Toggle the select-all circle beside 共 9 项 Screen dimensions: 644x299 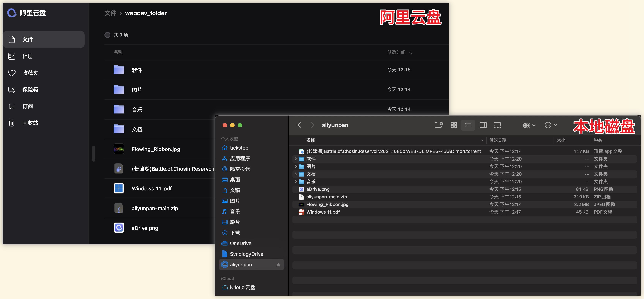point(107,35)
